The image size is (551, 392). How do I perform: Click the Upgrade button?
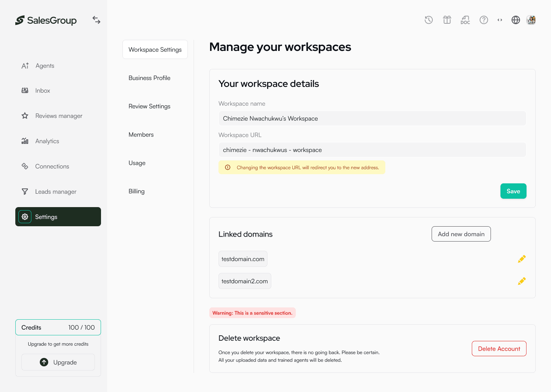pos(58,362)
